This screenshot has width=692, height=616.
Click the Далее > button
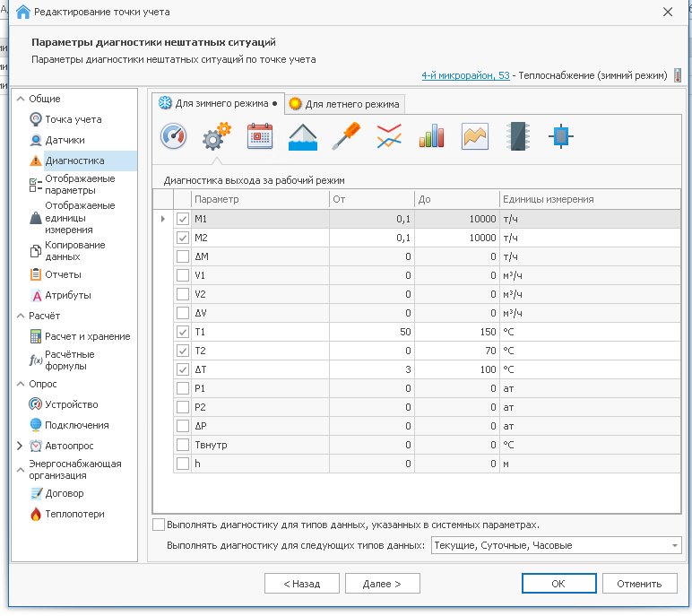click(382, 583)
